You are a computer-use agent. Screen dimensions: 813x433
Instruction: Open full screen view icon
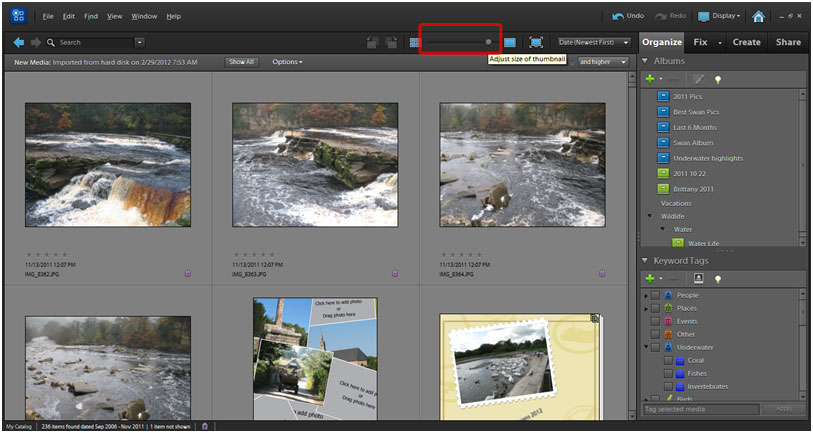click(536, 43)
